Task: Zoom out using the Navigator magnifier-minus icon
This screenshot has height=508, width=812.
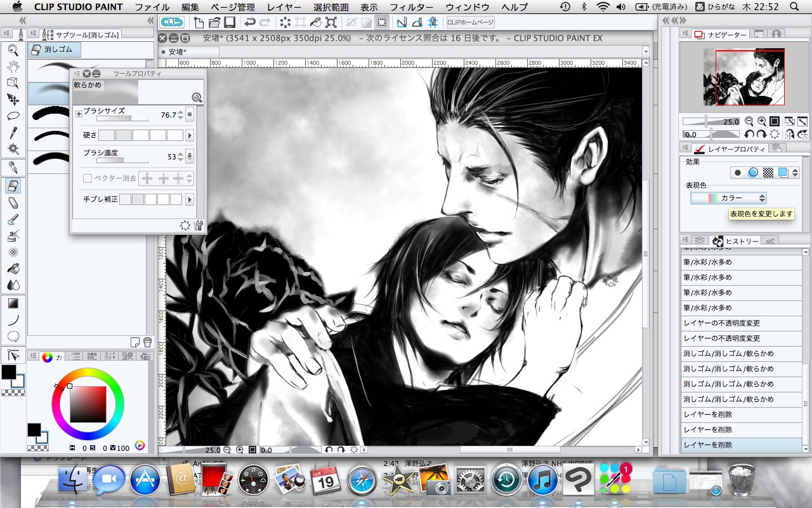Action: (x=749, y=121)
